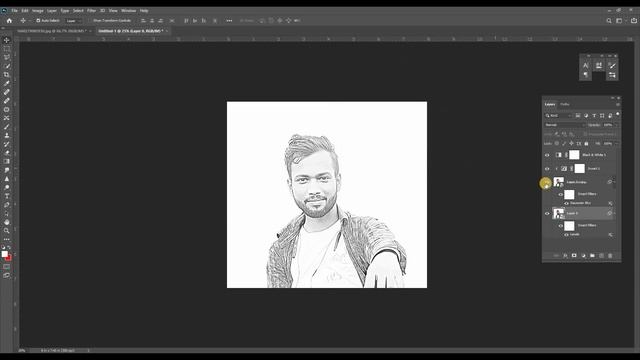Open the Normal blend mode dropdown
The width and height of the screenshot is (640, 360).
click(x=564, y=125)
